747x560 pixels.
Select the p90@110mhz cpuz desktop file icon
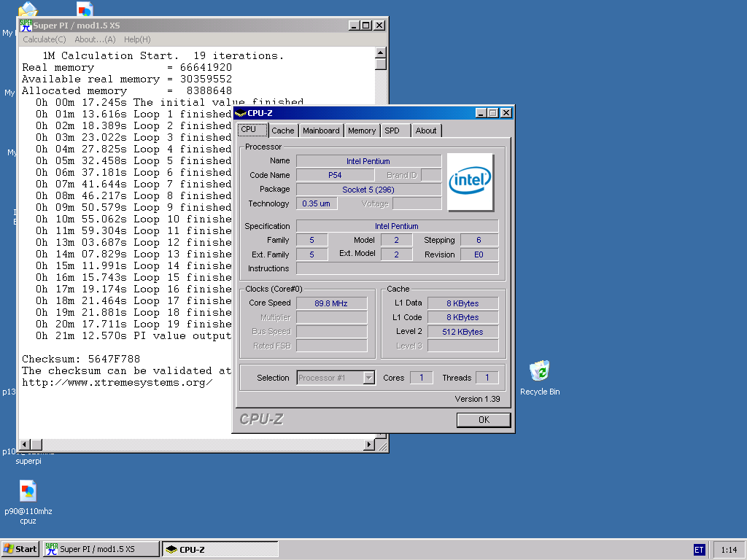[28, 491]
